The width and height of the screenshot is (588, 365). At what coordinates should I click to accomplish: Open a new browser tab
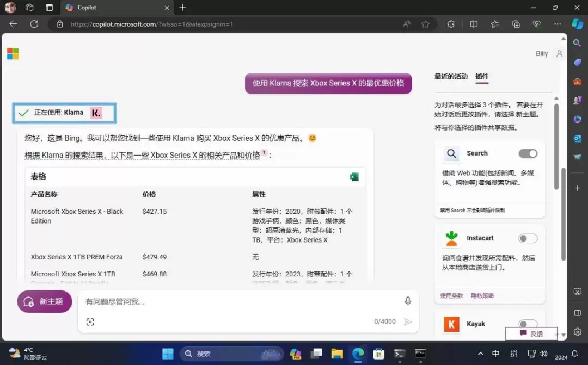182,8
